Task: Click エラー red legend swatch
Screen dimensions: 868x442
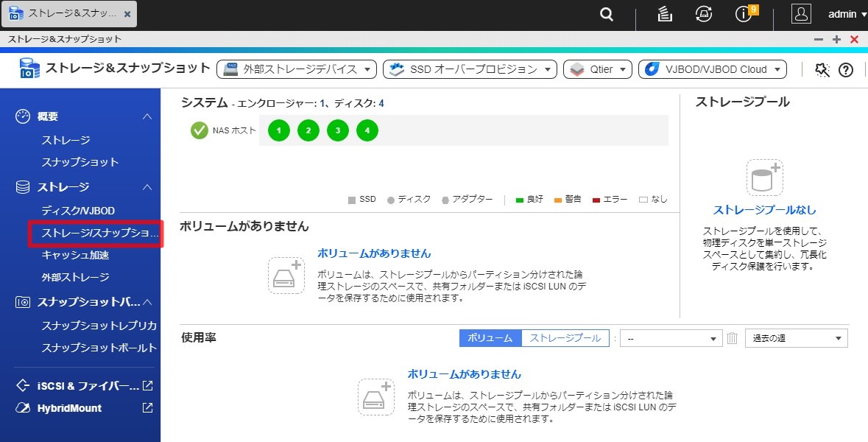Action: 596,200
